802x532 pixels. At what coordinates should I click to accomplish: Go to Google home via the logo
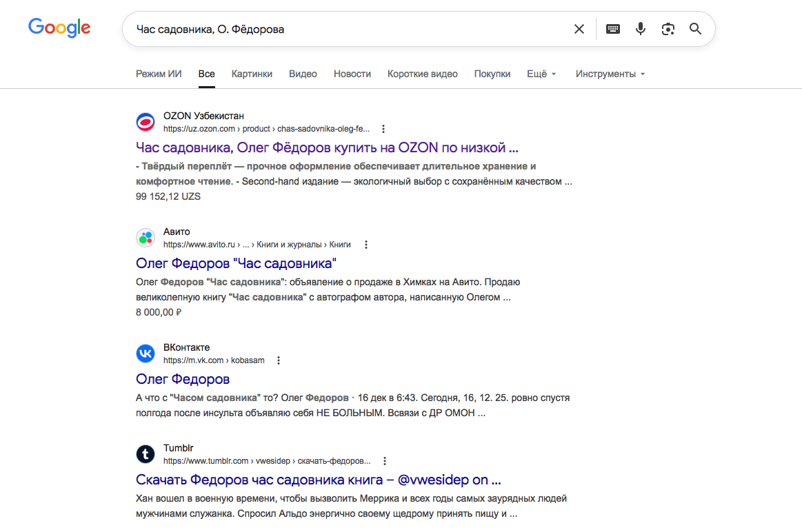59,28
